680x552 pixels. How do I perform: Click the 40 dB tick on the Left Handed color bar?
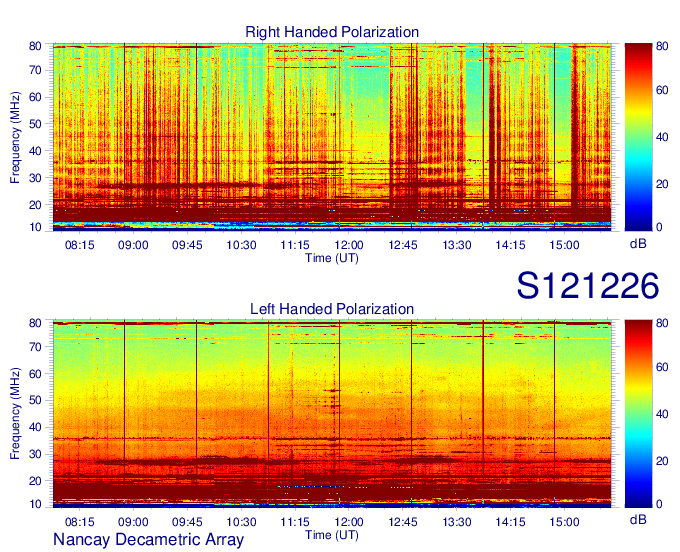coord(662,414)
